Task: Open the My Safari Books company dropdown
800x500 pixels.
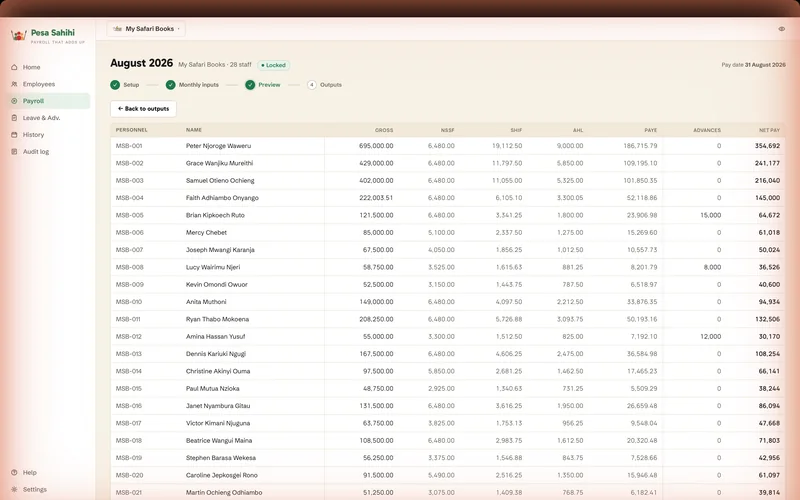Action: (x=146, y=29)
